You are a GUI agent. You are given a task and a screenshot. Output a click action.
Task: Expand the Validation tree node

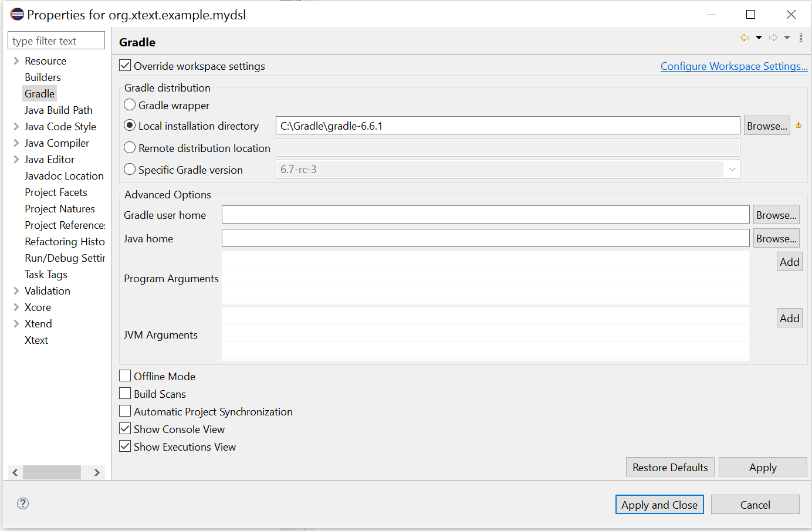16,290
